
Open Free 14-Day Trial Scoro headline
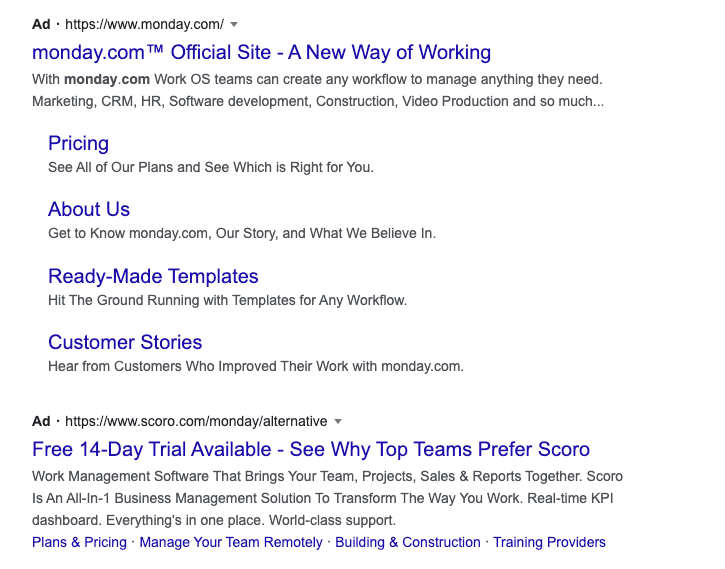point(311,449)
